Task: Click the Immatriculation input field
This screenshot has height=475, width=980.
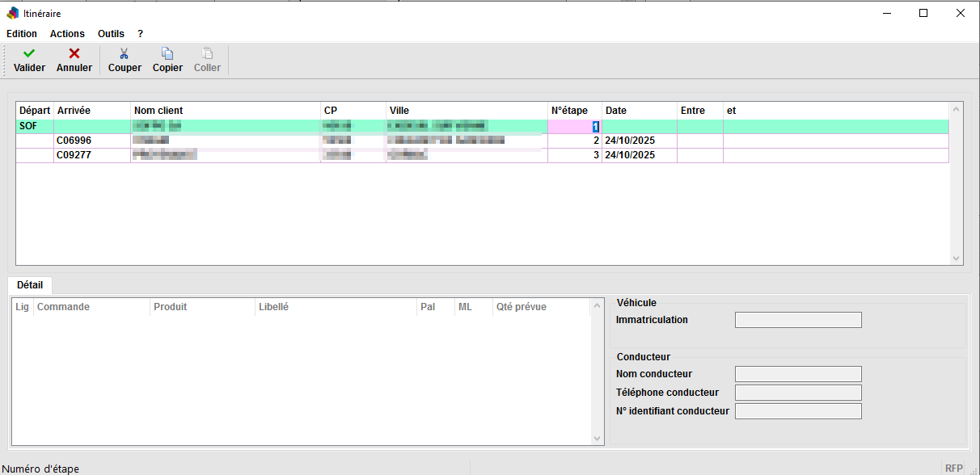Action: coord(797,320)
